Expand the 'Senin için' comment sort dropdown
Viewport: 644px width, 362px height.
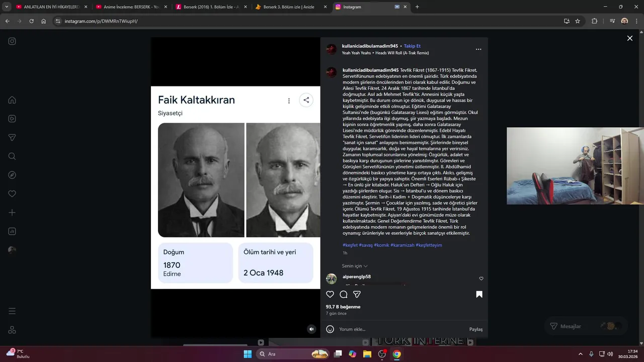(x=355, y=266)
